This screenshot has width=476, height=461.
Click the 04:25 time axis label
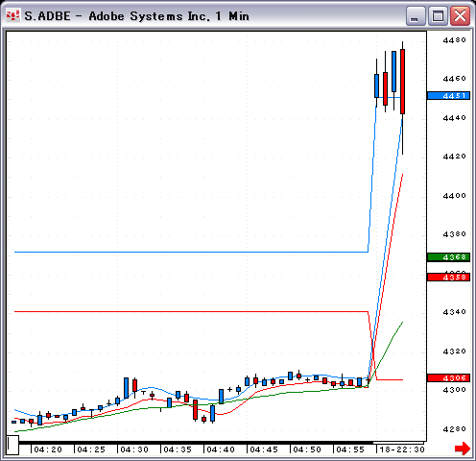point(91,449)
